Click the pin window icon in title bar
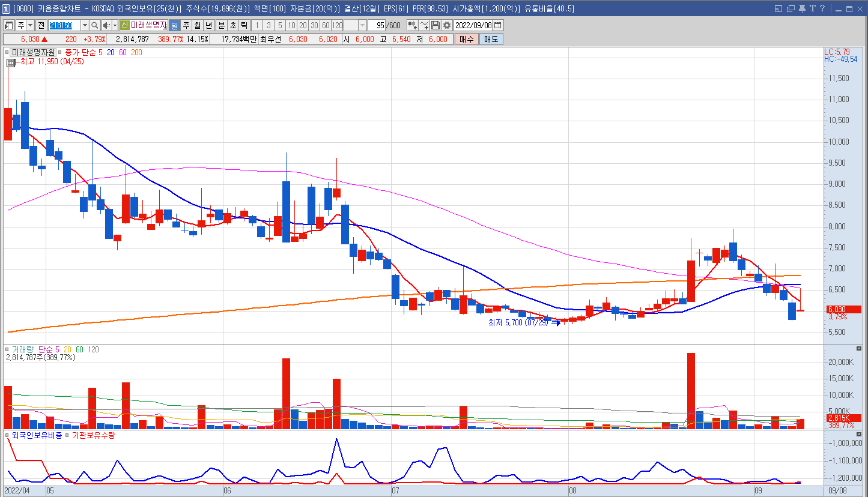This screenshot has height=497, width=868. [x=802, y=8]
